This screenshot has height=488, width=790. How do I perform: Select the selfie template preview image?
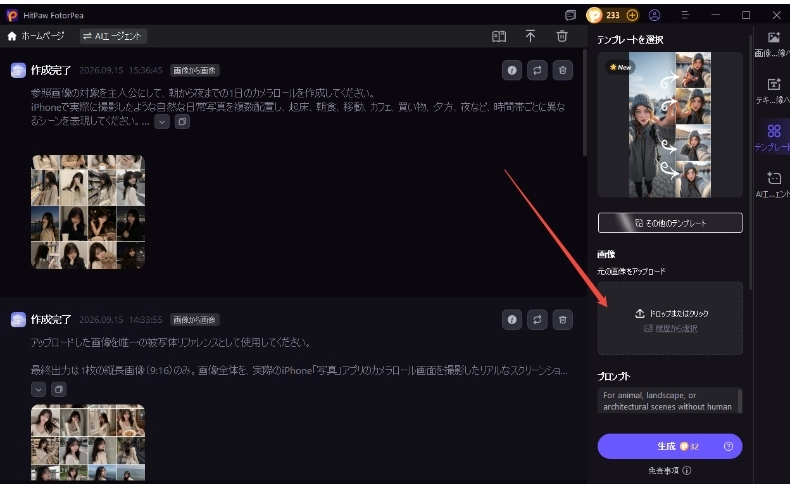tap(670, 125)
